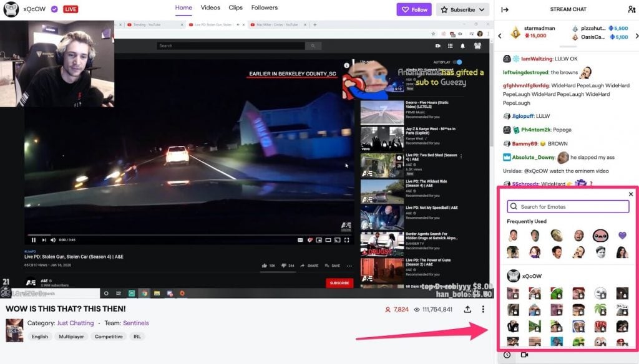This screenshot has width=639, height=364.
Task: Click the English tag
Action: pos(40,337)
